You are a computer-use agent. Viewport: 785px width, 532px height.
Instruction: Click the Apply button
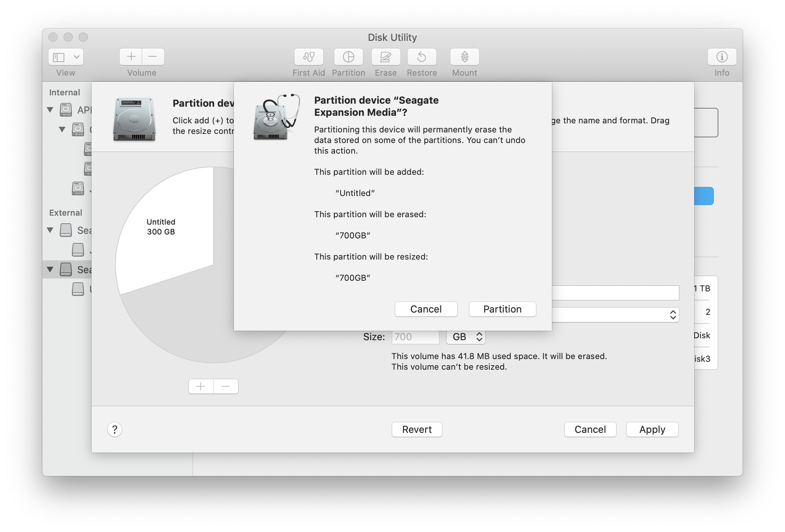click(x=652, y=429)
